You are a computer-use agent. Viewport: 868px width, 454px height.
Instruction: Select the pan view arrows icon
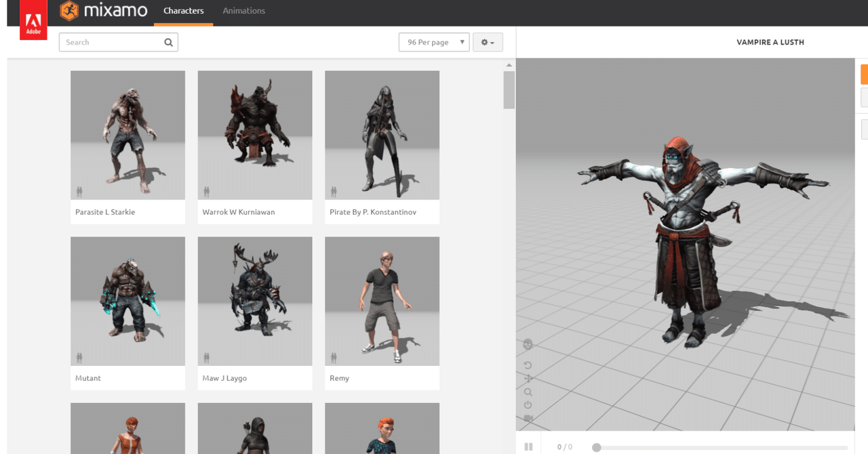click(528, 379)
